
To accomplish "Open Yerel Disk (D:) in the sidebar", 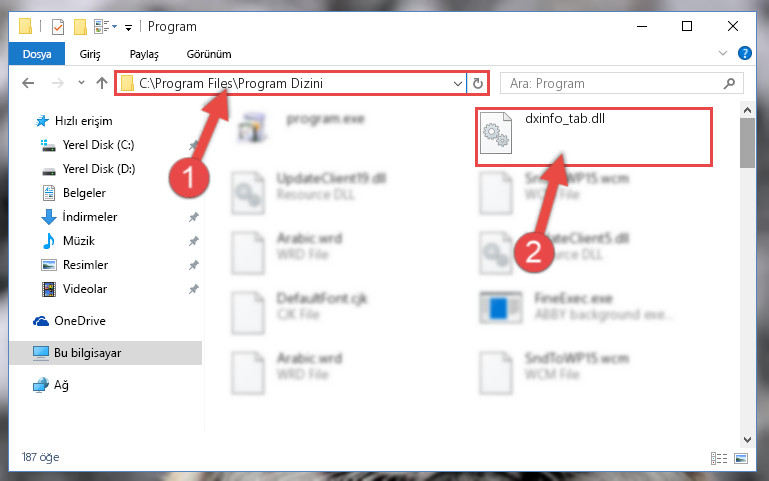I will tap(99, 169).
